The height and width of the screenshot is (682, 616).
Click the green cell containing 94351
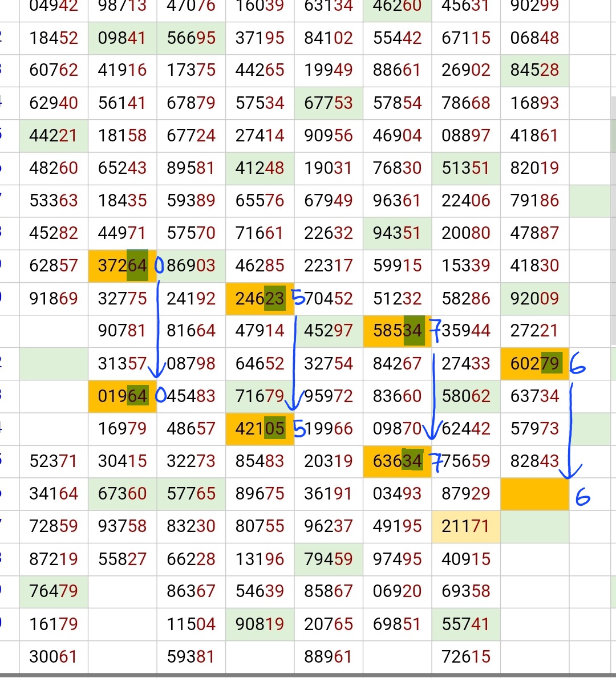tap(397, 233)
